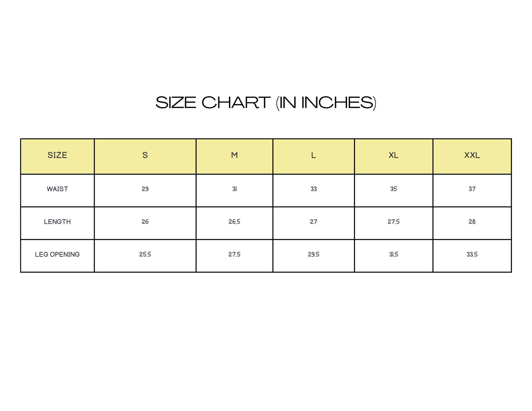This screenshot has height=411, width=532.
Task: Click length value 26.5 for size M
Action: (234, 222)
